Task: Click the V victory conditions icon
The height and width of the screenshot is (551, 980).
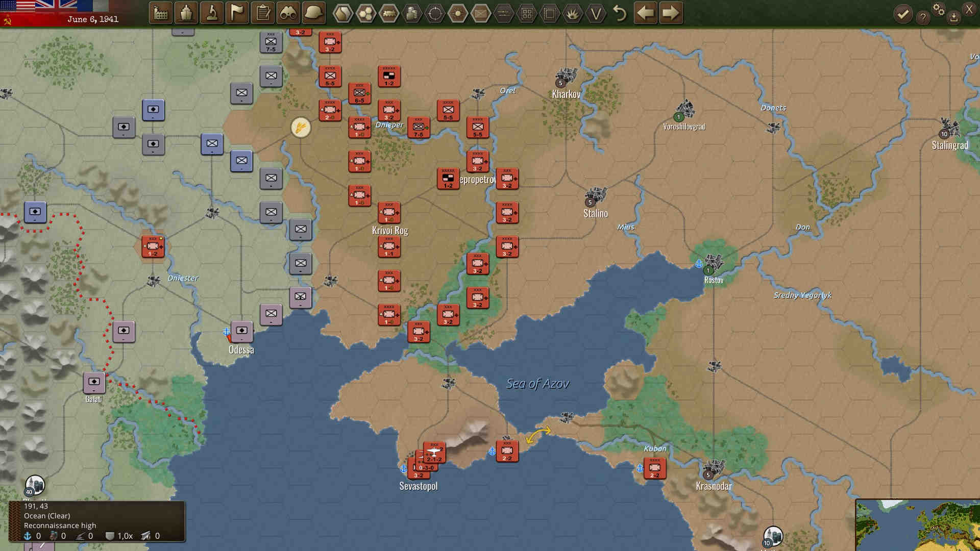Action: coord(595,13)
